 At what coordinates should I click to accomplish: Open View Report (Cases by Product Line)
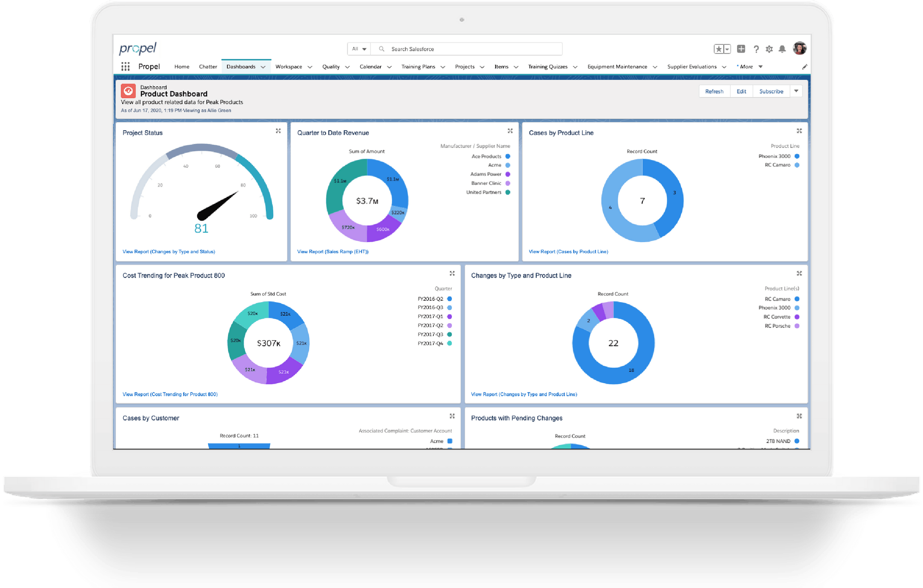[568, 251]
